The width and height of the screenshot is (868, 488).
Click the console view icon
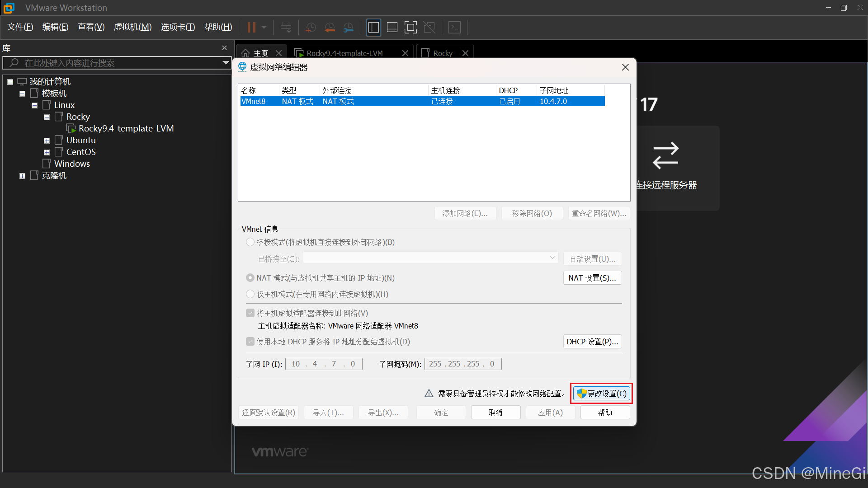[x=454, y=28]
